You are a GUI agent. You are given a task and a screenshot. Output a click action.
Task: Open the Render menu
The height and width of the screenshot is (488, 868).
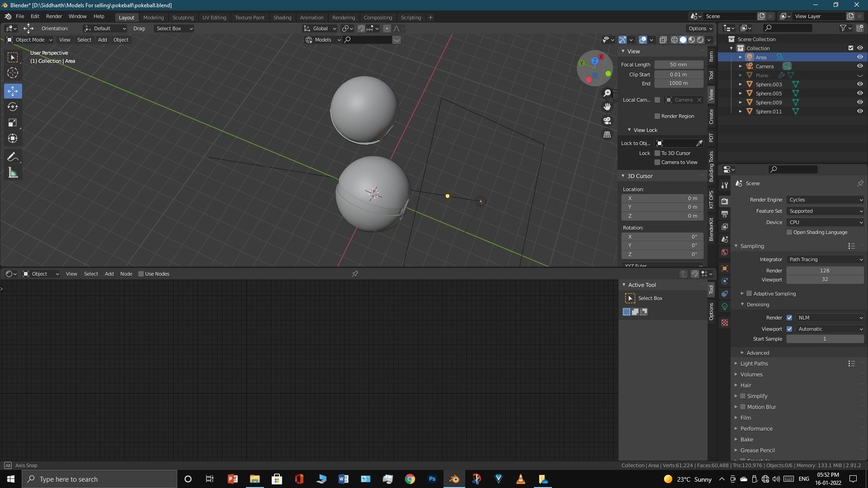pyautogui.click(x=54, y=16)
